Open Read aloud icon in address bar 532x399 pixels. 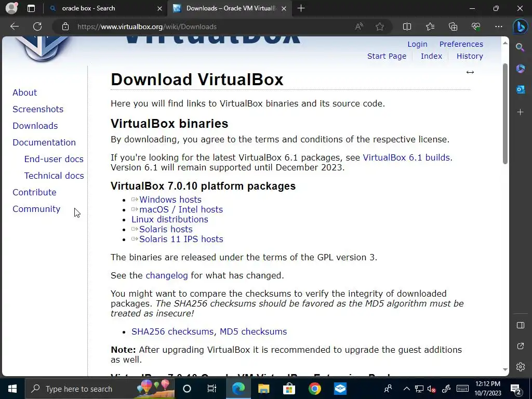point(359,26)
